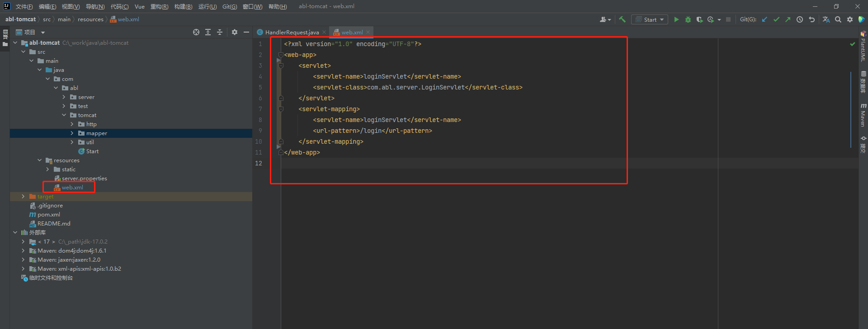Rollback changes with undo arrow icon

[811, 19]
